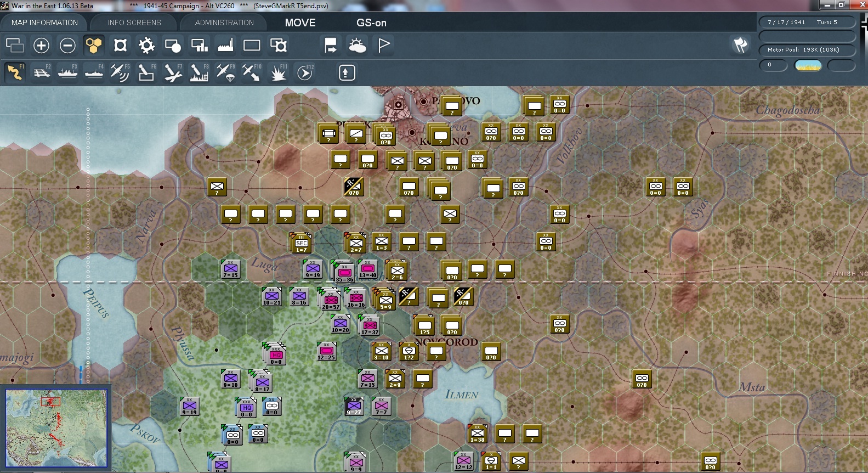Select the SEC 1=7 security unit
868x473 pixels.
[x=301, y=243]
